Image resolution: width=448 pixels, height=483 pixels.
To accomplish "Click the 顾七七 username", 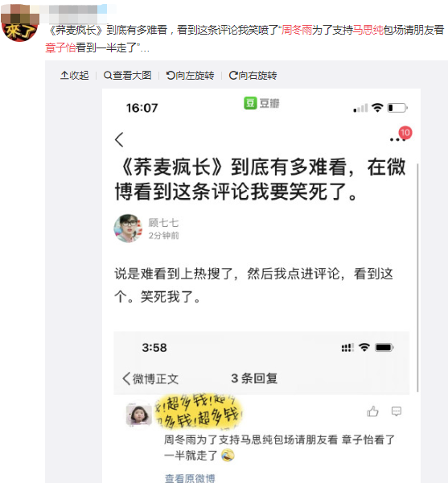I will coord(163,222).
